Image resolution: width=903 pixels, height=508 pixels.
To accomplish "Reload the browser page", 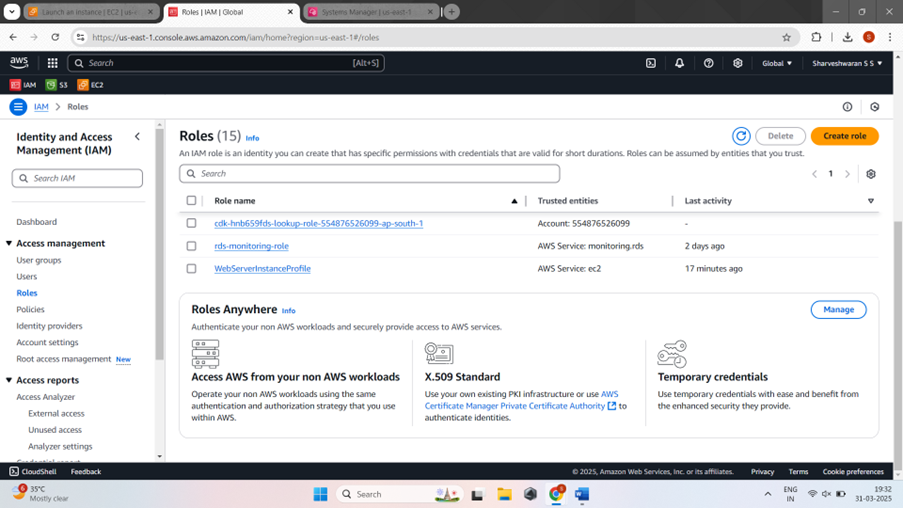I will click(55, 37).
